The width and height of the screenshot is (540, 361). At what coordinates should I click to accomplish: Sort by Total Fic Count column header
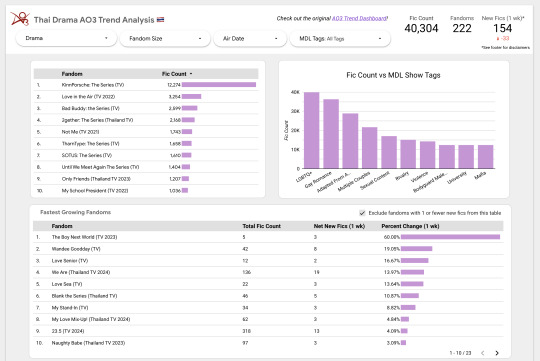(x=261, y=226)
